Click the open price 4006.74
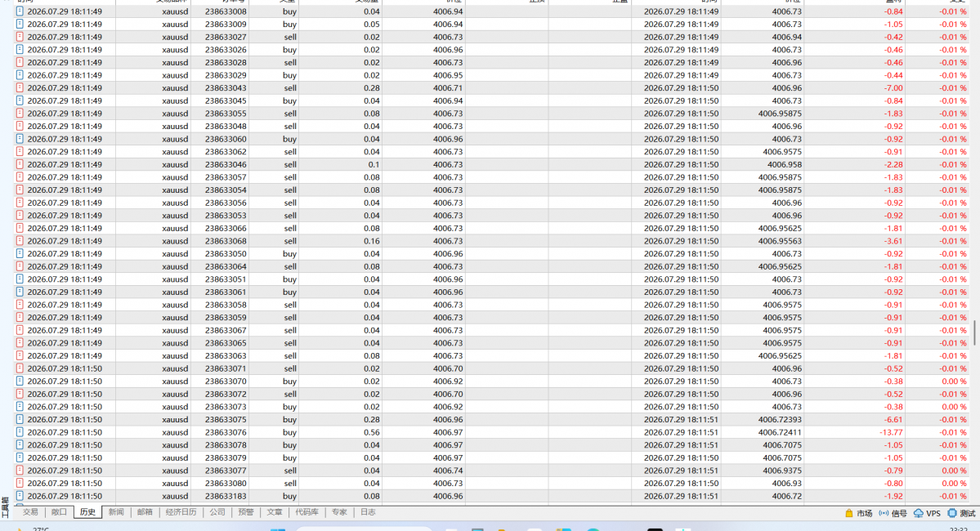980x531 pixels. click(x=448, y=471)
